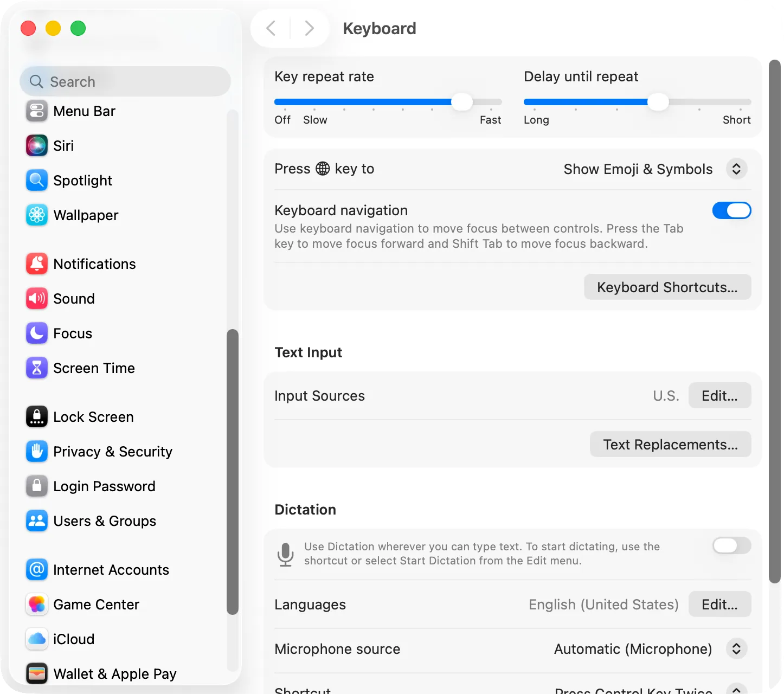784x694 pixels.
Task: Click the 'Short' slider label
Action: click(x=737, y=120)
